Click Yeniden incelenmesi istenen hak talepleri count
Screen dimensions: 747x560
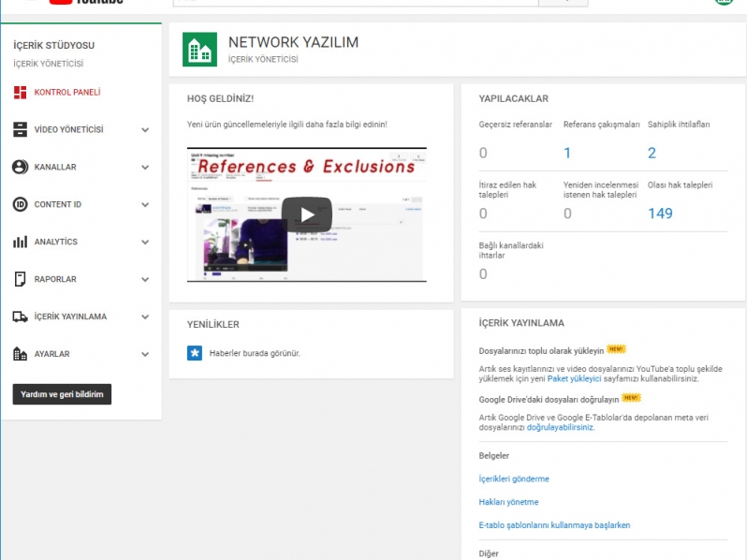point(567,214)
